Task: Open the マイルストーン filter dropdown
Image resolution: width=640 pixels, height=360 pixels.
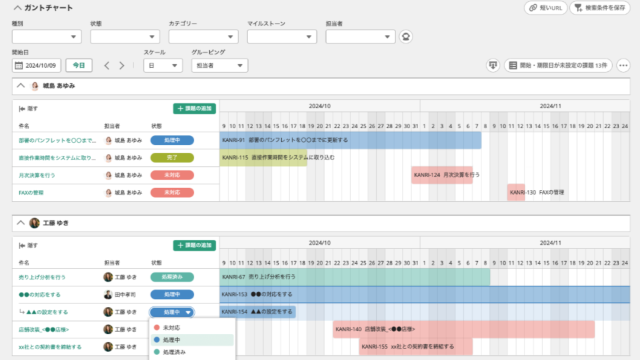Action: (282, 37)
